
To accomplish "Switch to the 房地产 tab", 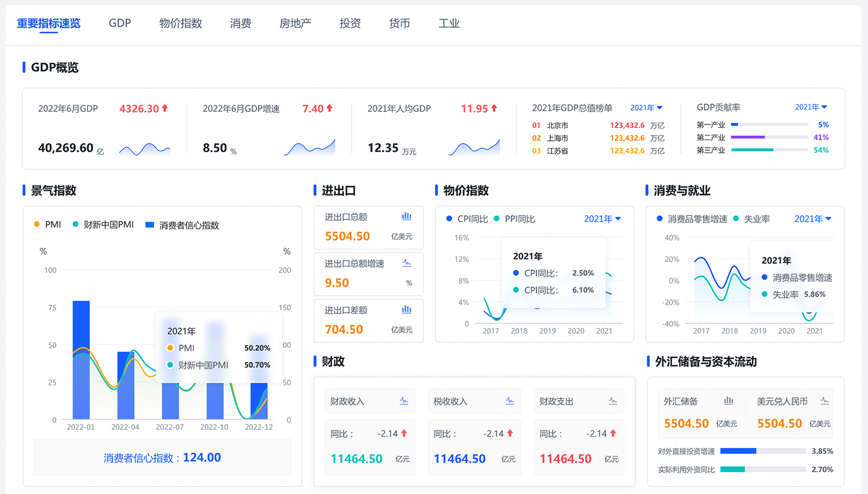I will [x=295, y=23].
